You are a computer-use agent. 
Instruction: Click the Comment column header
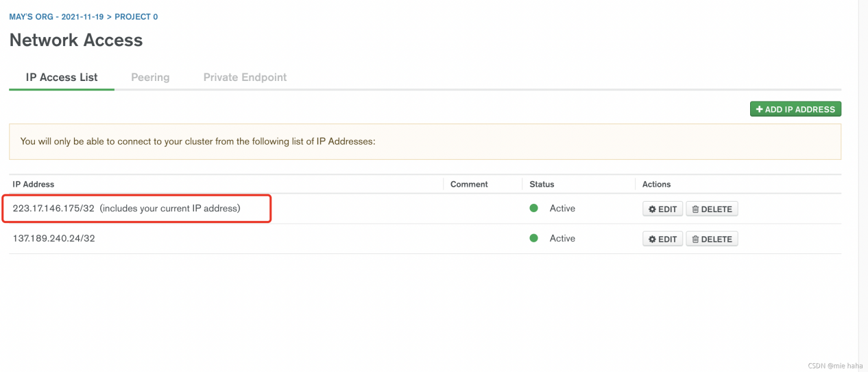(x=469, y=184)
